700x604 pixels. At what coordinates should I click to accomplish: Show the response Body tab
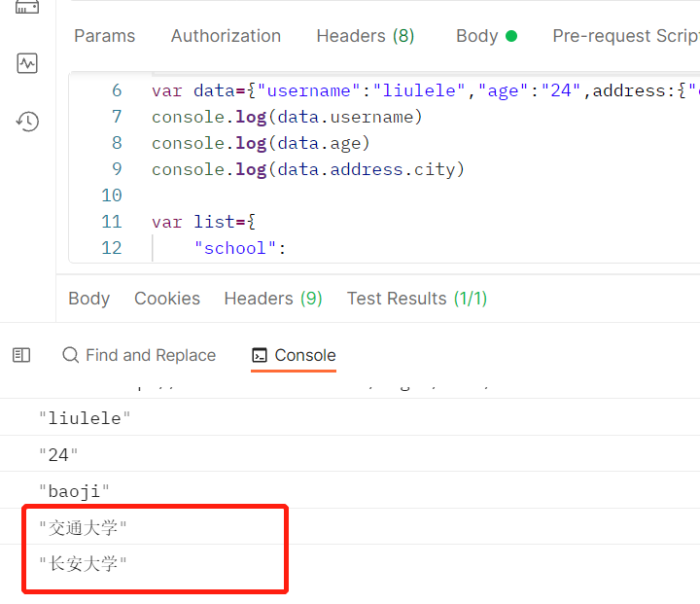(x=88, y=299)
